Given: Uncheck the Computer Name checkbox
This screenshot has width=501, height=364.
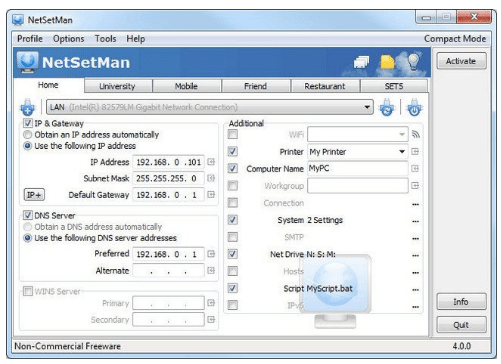Looking at the screenshot, I should coord(233,169).
